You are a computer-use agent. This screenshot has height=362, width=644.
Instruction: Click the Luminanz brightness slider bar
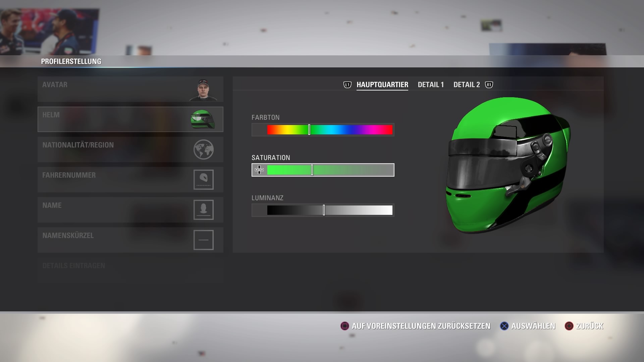(323, 210)
